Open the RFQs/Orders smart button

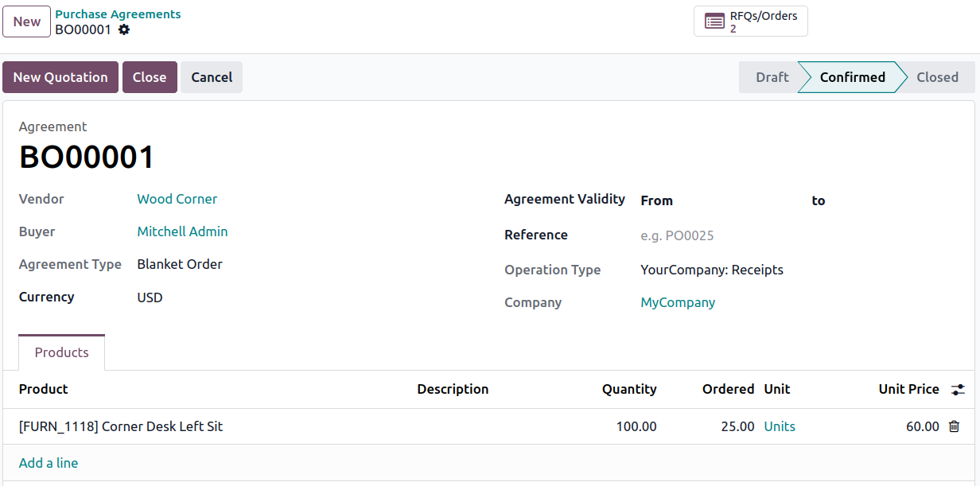pos(750,21)
